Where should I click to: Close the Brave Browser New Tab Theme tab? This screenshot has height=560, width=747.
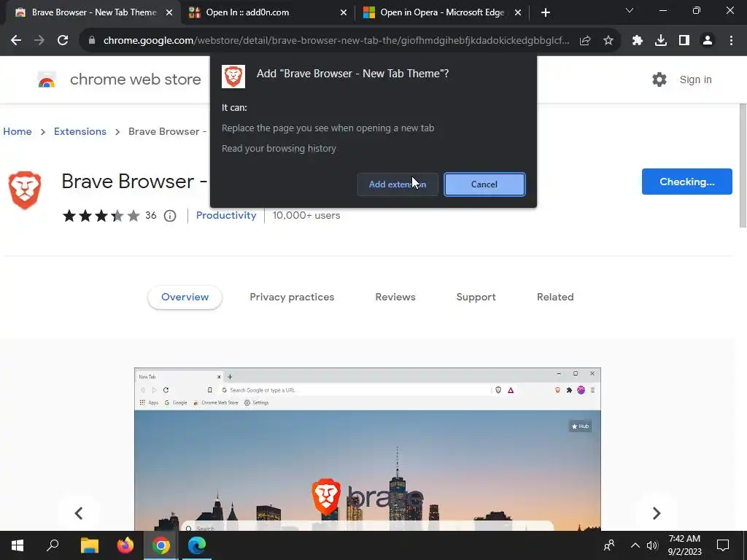click(x=169, y=13)
